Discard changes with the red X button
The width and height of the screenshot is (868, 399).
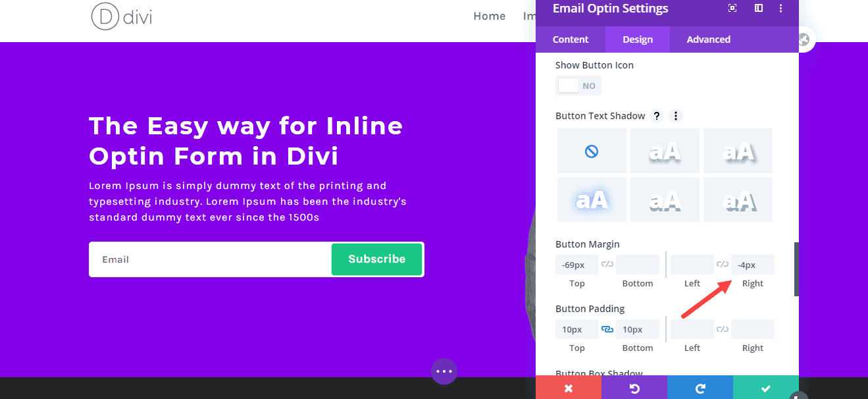pyautogui.click(x=569, y=388)
